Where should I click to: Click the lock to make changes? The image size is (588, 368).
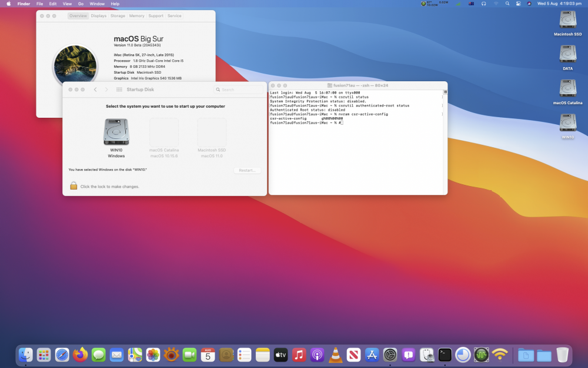tap(73, 186)
